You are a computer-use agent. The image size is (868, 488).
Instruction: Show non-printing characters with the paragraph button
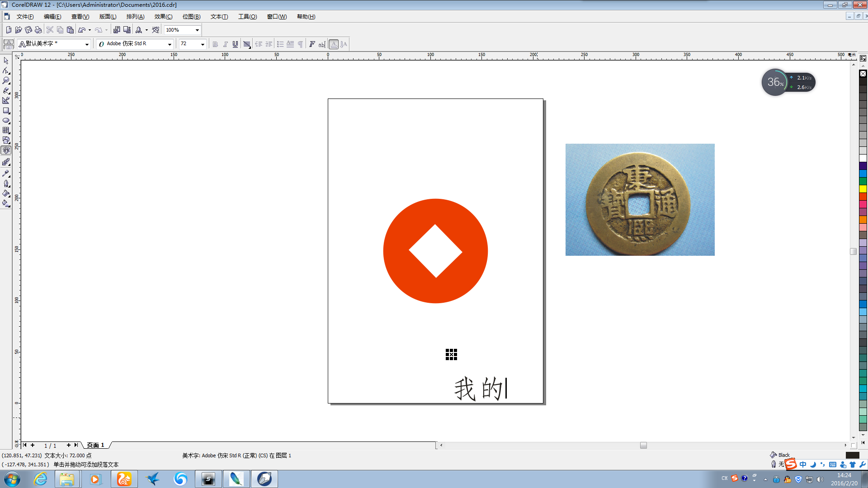pyautogui.click(x=300, y=44)
